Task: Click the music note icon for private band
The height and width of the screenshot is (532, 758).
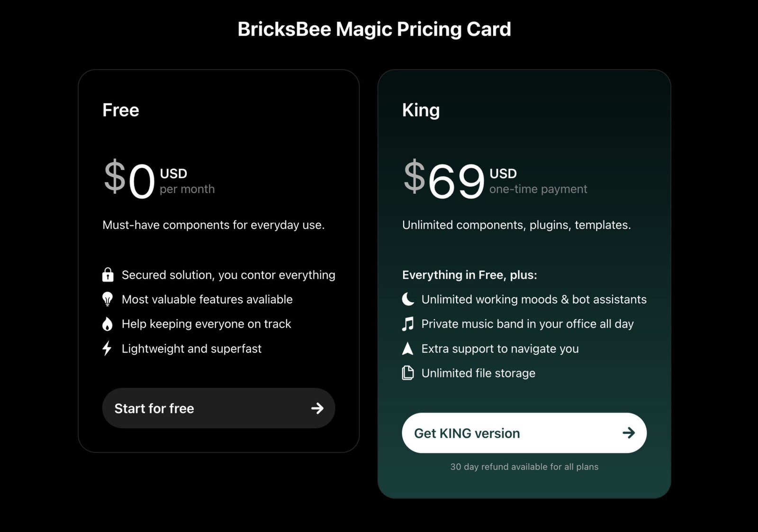Action: click(407, 324)
